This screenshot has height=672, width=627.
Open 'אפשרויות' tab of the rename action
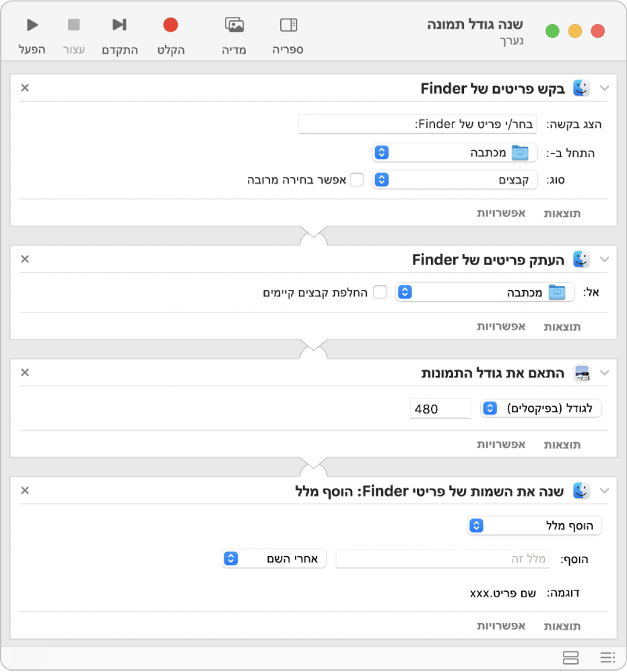(x=501, y=626)
